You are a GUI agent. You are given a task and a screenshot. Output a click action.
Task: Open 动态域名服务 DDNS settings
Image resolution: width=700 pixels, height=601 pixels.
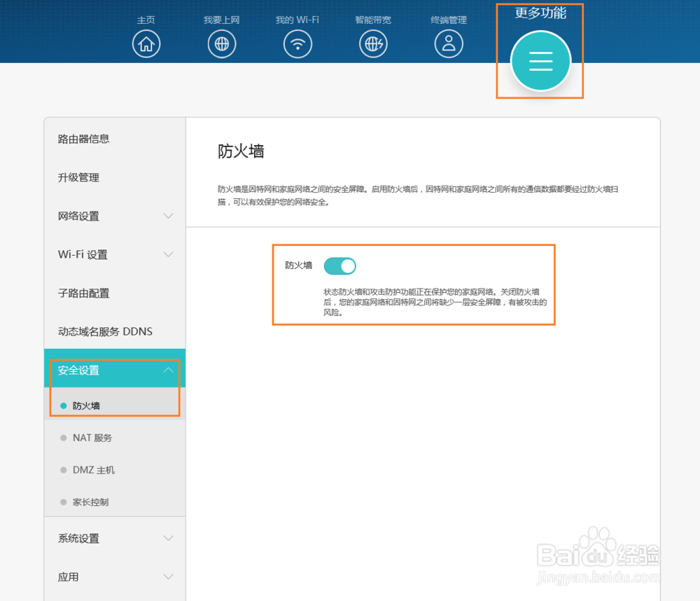[x=105, y=331]
